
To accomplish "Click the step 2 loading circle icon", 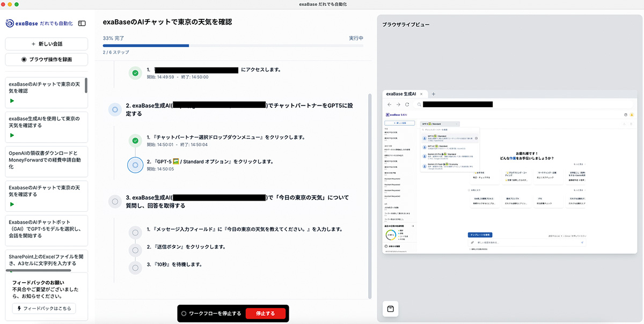I will click(x=114, y=110).
